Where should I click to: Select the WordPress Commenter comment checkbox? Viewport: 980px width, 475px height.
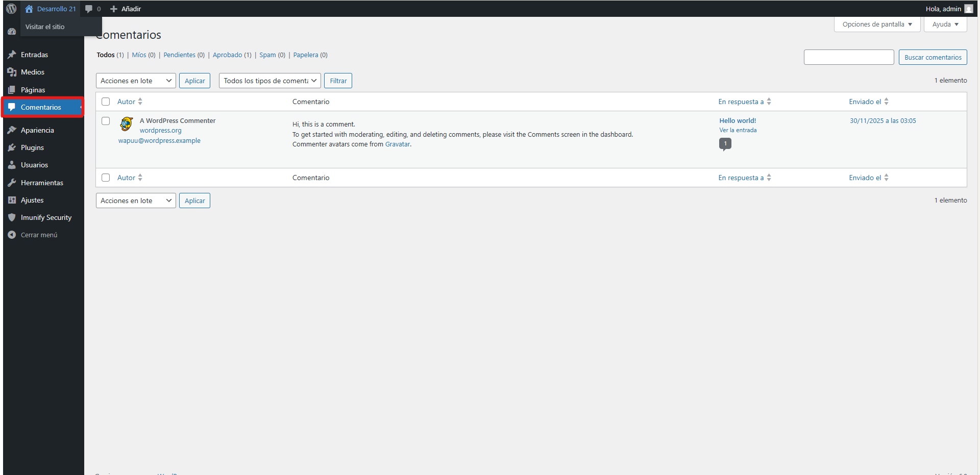(106, 121)
